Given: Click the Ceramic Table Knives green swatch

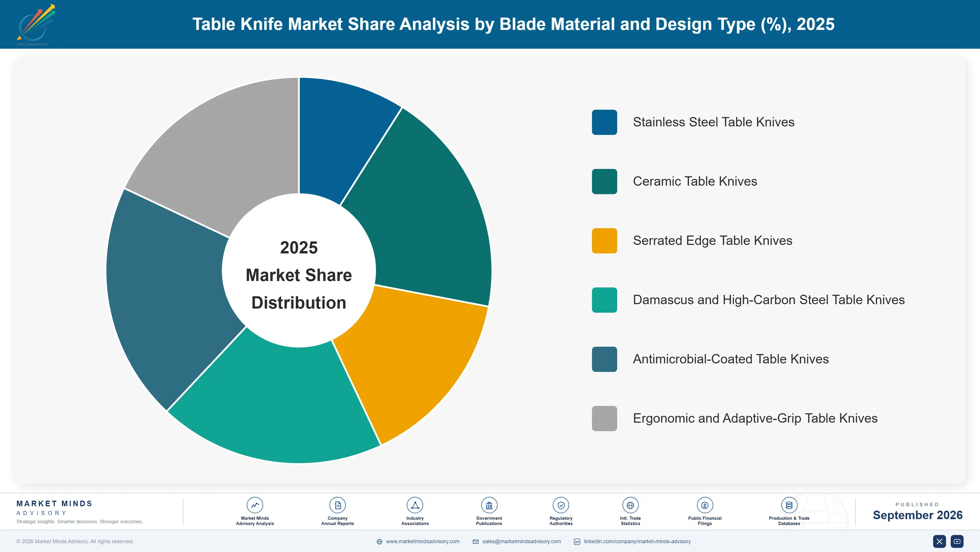Looking at the screenshot, I should [x=605, y=182].
